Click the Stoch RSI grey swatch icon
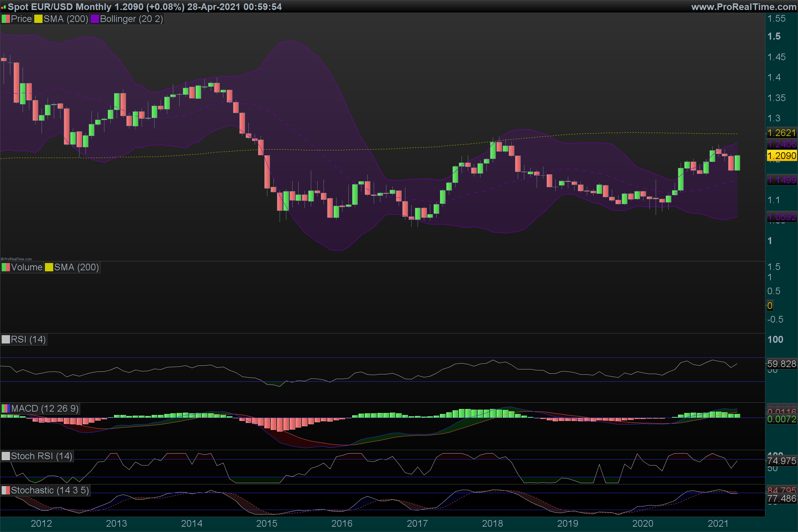 tap(6, 456)
